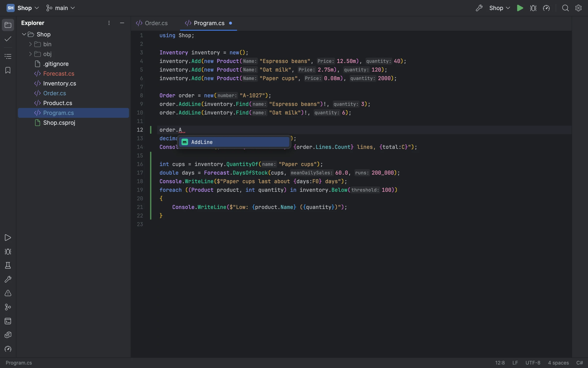The image size is (588, 368).
Task: Click the DaysOfStock method call on line 17
Action: point(250,173)
